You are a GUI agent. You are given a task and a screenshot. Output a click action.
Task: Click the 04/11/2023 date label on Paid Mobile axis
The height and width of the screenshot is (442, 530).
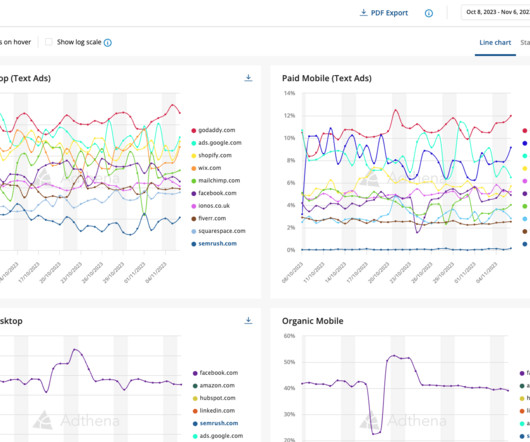pyautogui.click(x=487, y=272)
